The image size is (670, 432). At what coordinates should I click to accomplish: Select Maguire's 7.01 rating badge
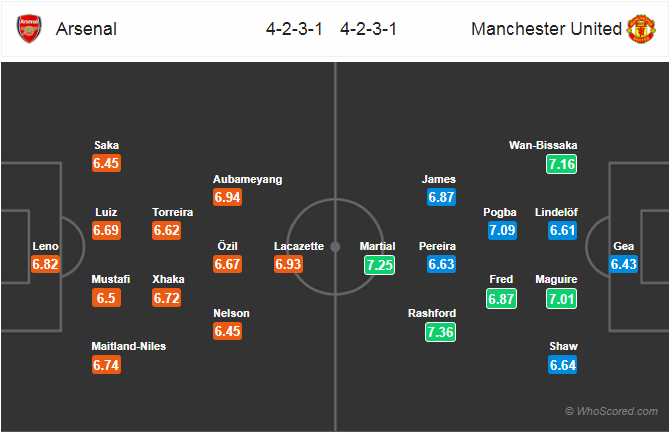[561, 299]
